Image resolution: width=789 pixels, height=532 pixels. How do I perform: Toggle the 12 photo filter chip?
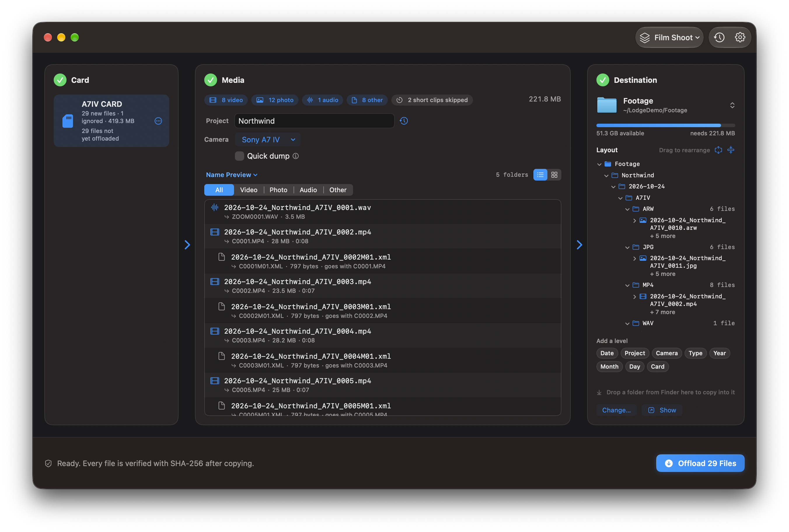click(x=275, y=100)
